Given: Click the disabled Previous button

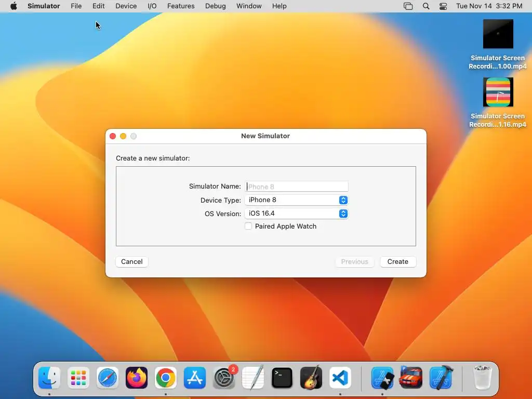Looking at the screenshot, I should [x=354, y=262].
